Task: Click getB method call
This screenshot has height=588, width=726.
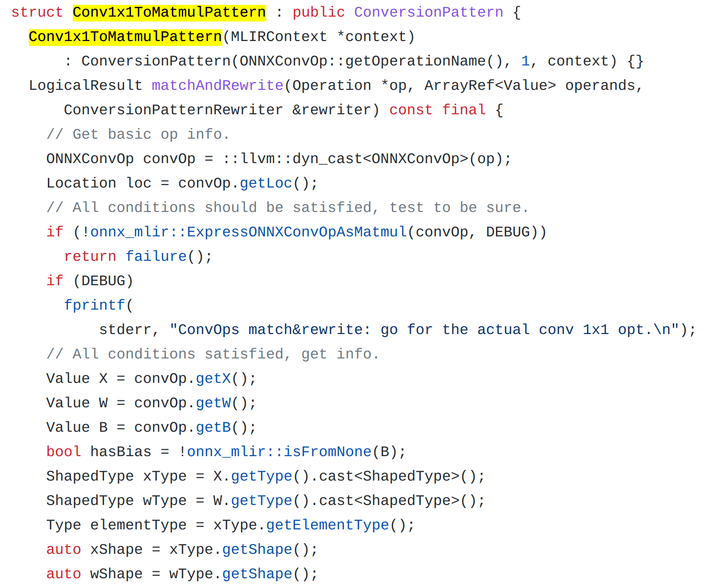Action: (213, 427)
